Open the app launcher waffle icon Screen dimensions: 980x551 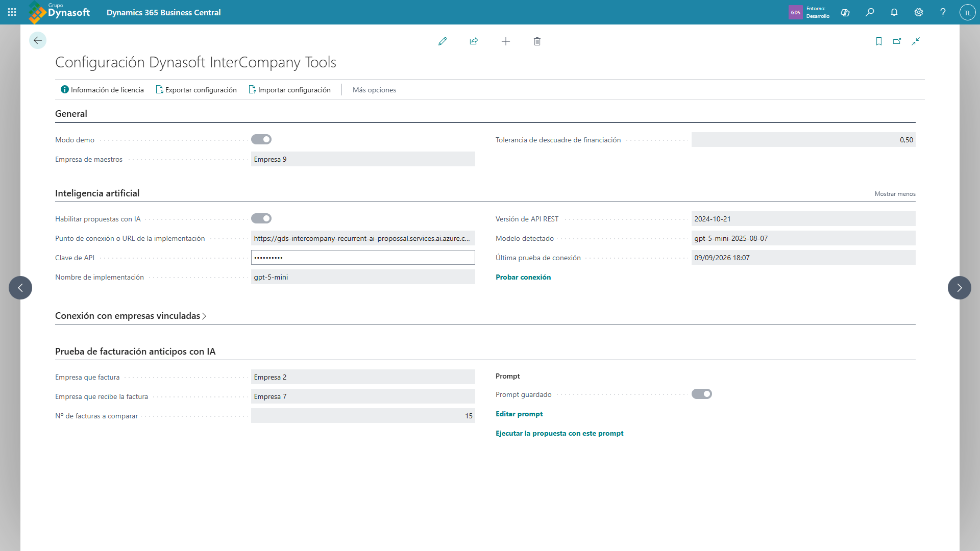12,12
